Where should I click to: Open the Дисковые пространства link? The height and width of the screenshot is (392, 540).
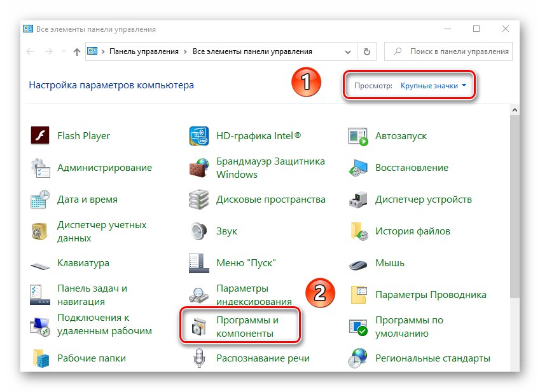click(271, 199)
